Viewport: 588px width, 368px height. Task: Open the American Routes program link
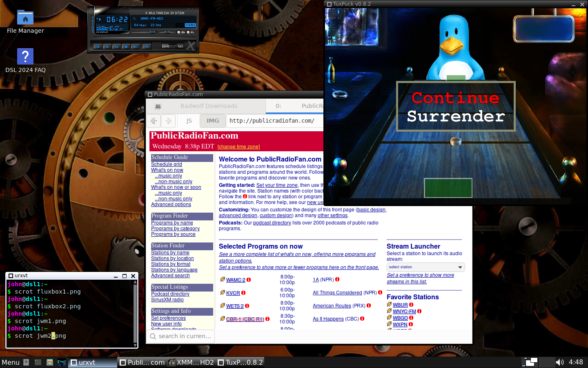click(x=332, y=306)
